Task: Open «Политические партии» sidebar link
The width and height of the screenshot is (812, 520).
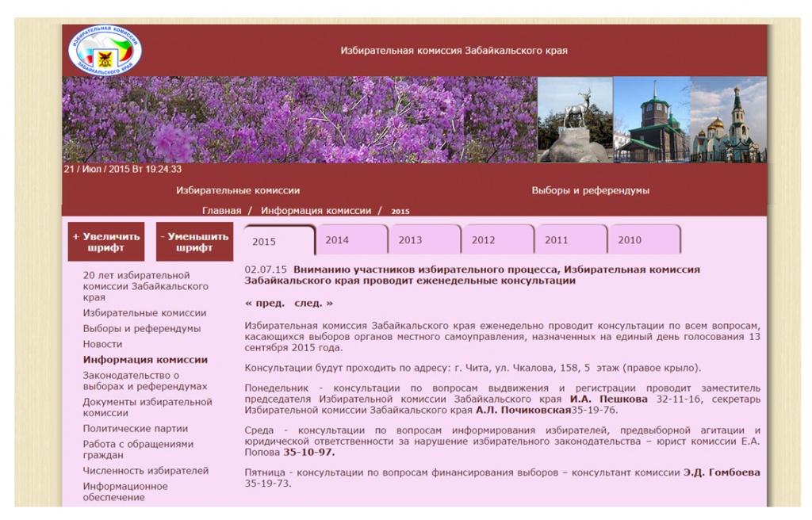Action: coord(136,429)
